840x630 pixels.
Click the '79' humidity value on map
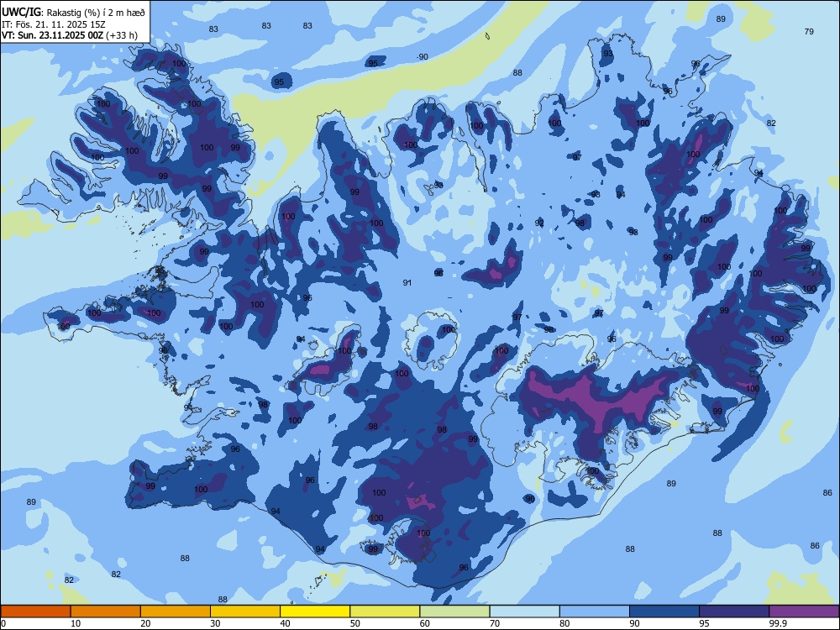point(809,32)
